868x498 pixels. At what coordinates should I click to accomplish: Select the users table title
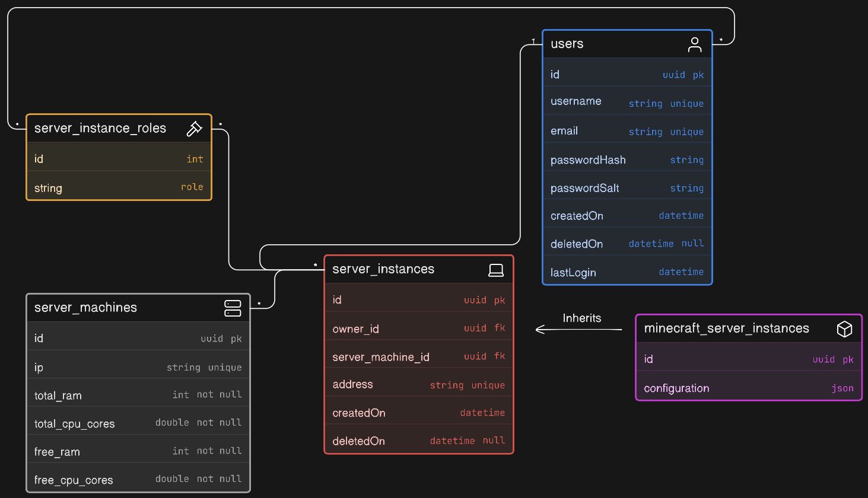(x=567, y=44)
